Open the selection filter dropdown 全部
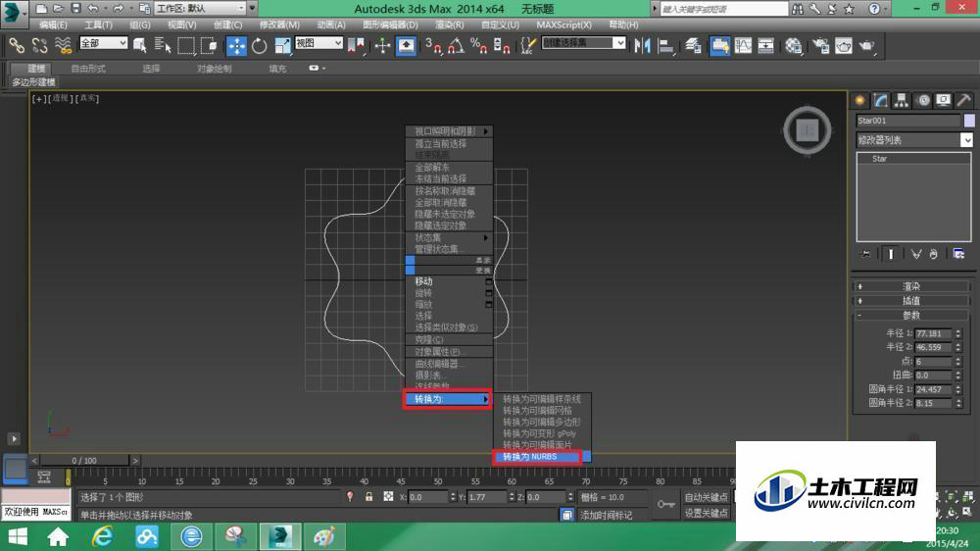The image size is (980, 551). [103, 42]
